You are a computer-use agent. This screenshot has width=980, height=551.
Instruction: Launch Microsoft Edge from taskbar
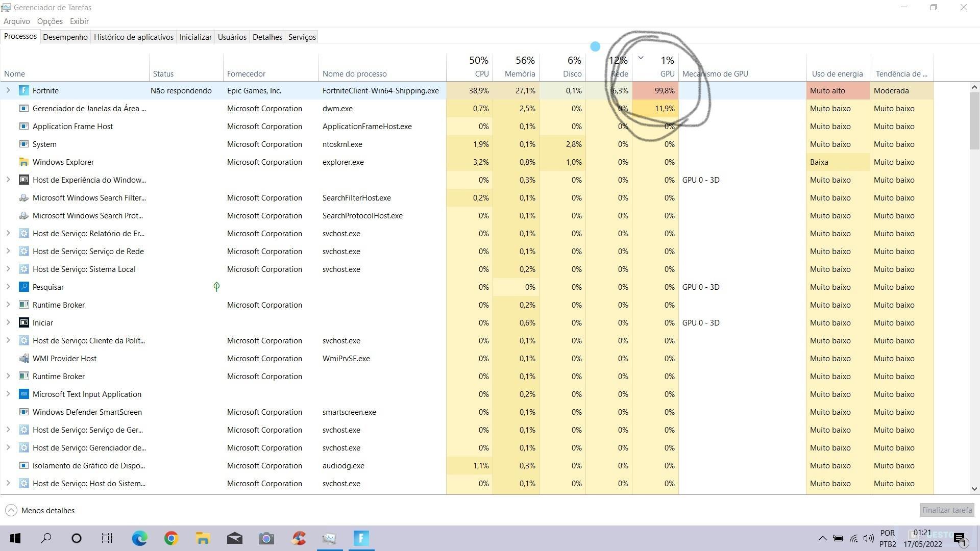[x=139, y=538]
